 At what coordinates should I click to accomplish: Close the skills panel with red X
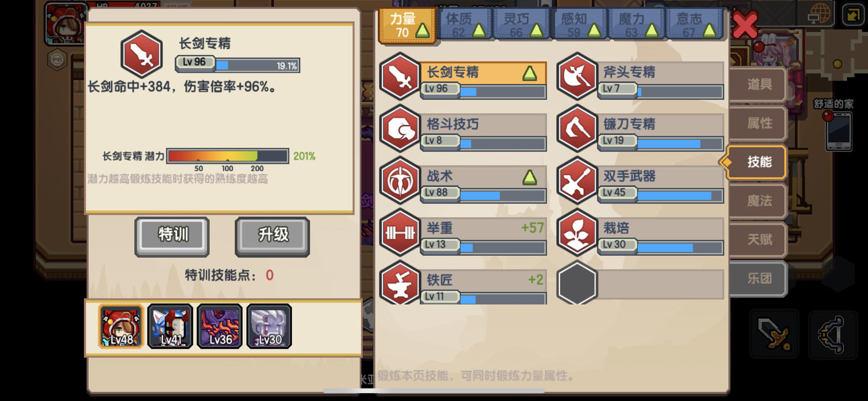745,25
